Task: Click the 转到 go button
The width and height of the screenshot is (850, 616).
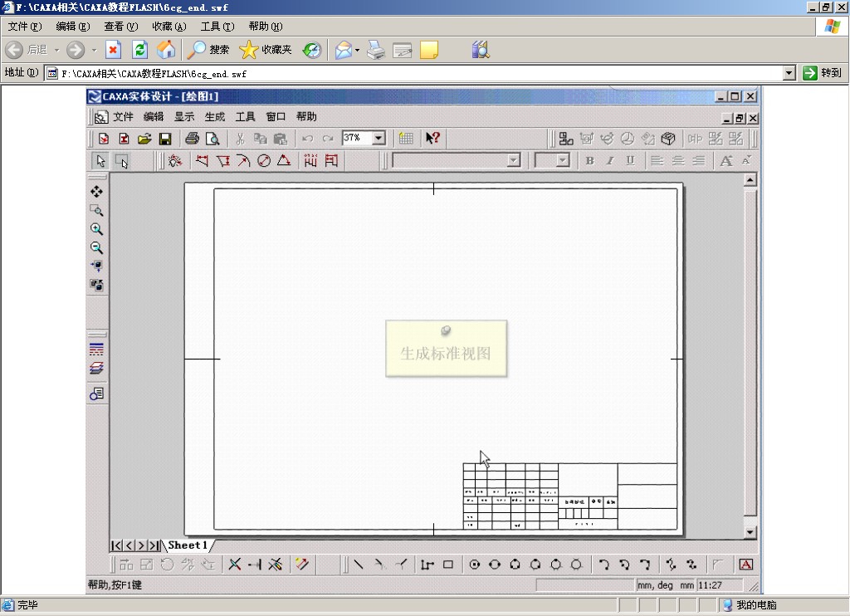Action: (823, 73)
